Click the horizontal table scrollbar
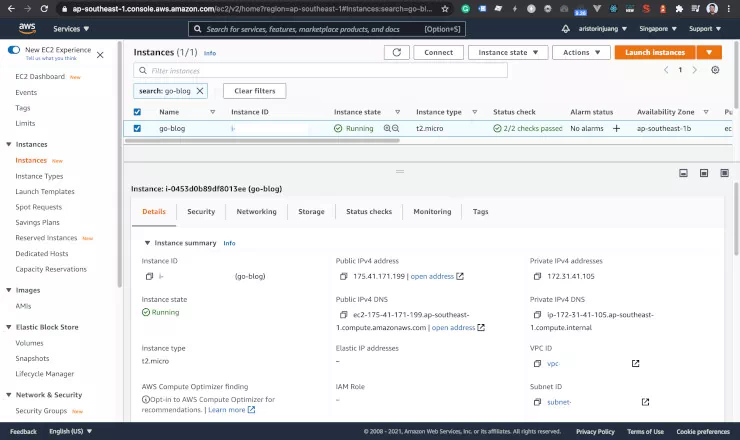The image size is (740, 440). [x=262, y=141]
